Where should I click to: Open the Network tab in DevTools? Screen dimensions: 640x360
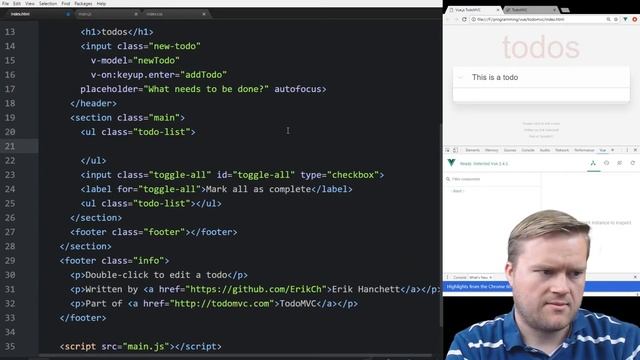coord(562,150)
